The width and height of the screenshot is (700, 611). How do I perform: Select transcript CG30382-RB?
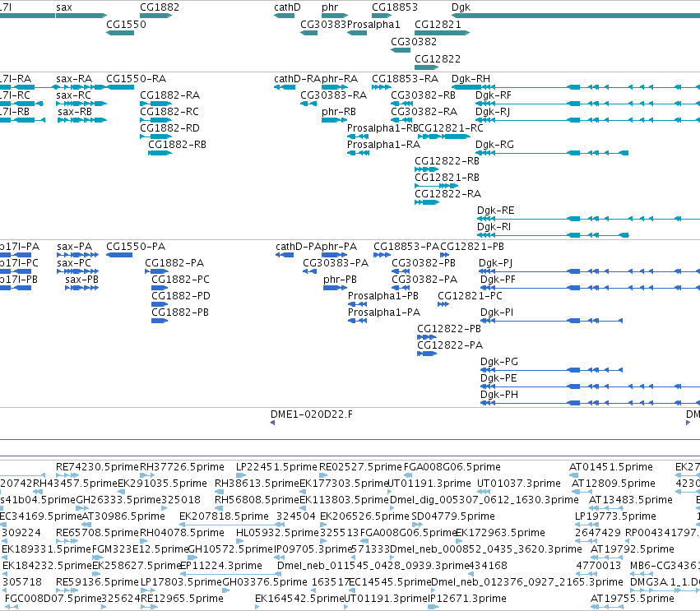click(423, 95)
